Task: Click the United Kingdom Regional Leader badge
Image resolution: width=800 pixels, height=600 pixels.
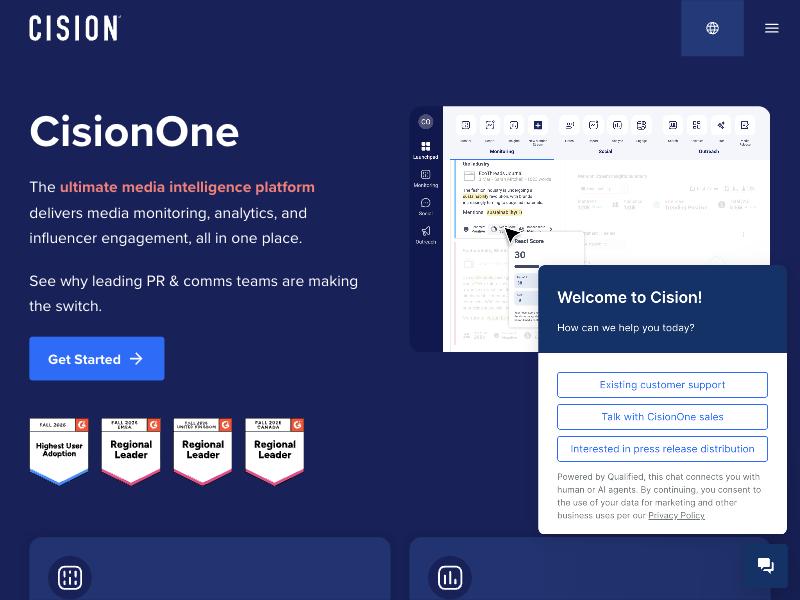Action: [x=203, y=451]
